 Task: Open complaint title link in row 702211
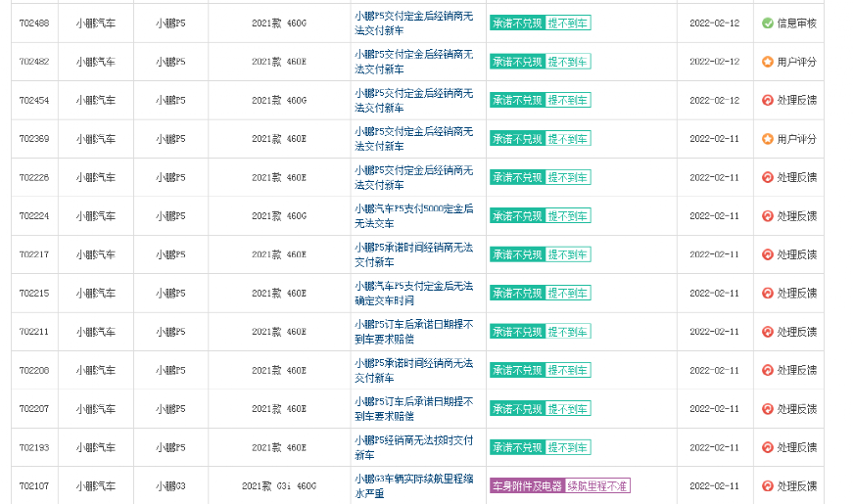click(413, 332)
